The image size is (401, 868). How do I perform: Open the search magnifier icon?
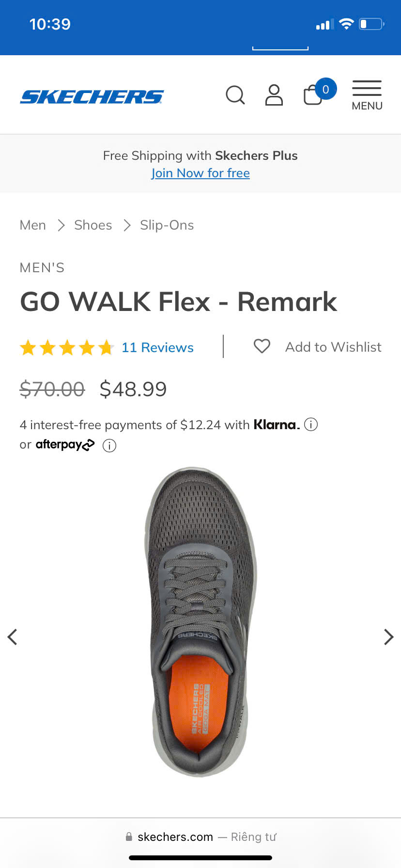pos(235,95)
